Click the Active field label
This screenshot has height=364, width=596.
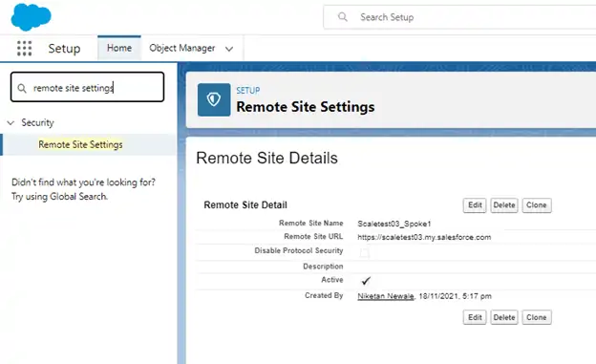[x=332, y=280]
